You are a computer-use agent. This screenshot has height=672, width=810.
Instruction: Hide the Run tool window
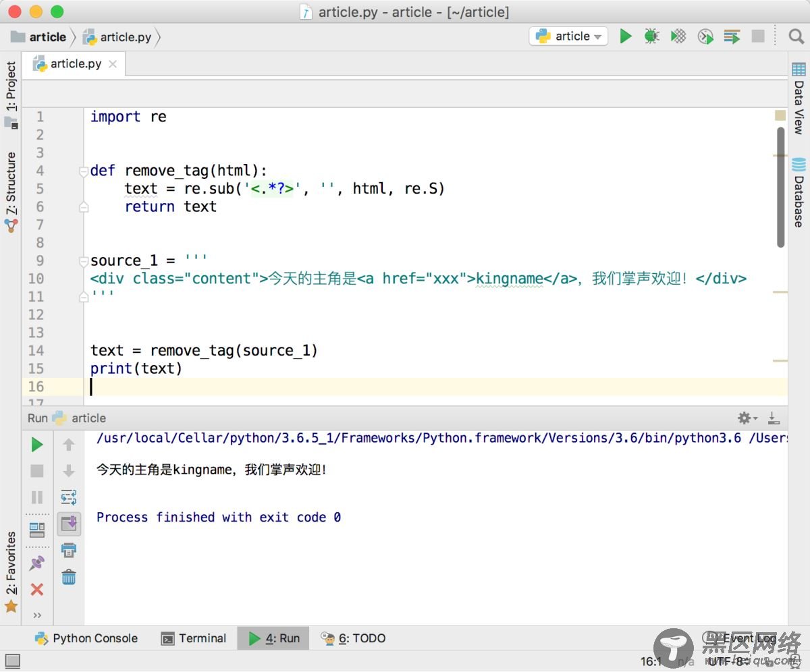(x=774, y=418)
